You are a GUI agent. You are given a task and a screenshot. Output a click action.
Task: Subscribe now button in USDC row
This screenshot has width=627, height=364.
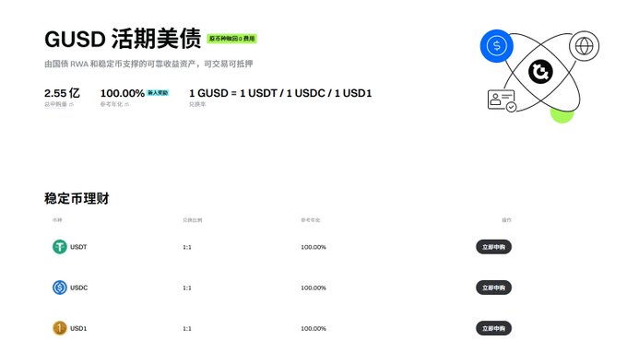click(493, 288)
